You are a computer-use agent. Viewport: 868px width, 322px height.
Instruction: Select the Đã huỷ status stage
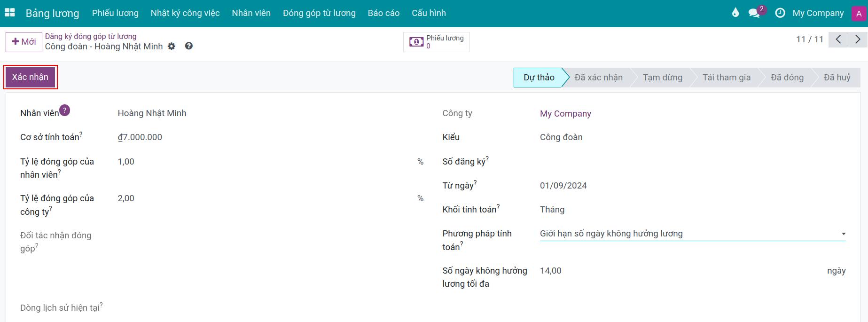point(837,78)
